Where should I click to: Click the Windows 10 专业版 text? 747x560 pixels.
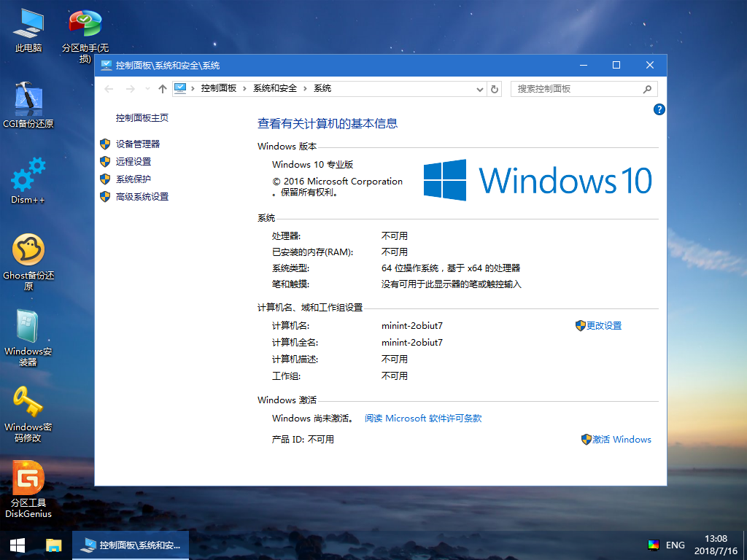click(x=312, y=165)
